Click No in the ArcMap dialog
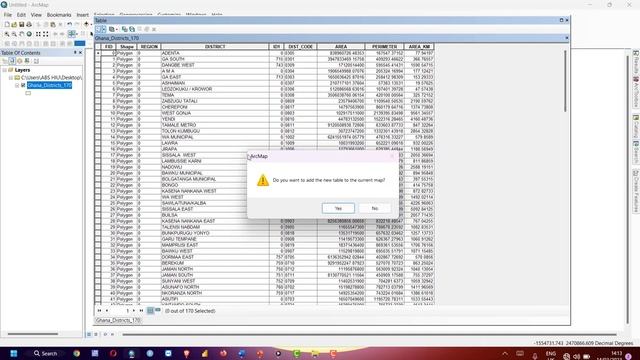 375,208
